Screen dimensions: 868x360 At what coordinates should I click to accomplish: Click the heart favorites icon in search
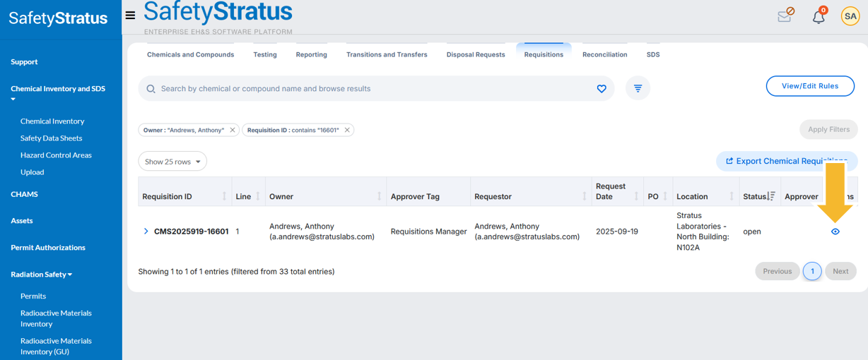602,89
